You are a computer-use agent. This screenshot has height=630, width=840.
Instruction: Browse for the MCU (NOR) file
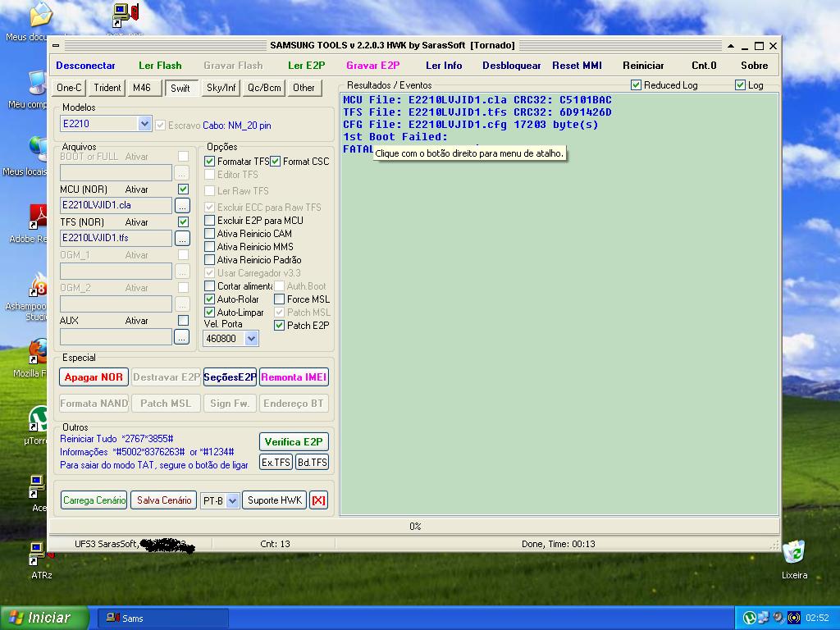point(182,205)
